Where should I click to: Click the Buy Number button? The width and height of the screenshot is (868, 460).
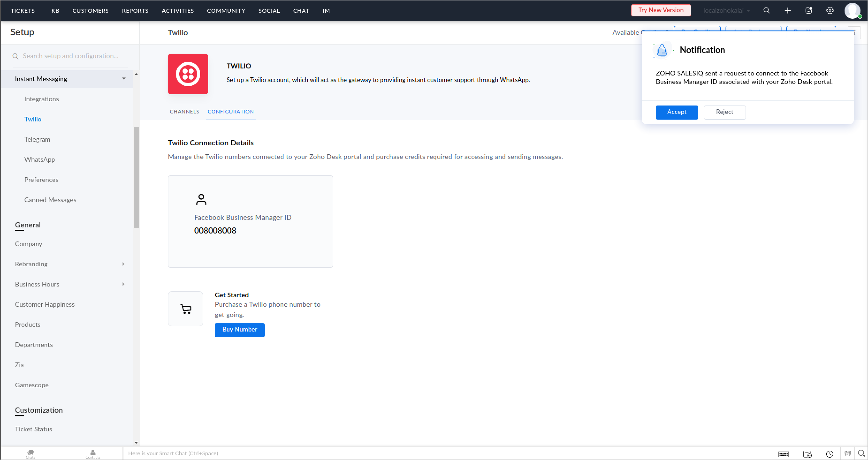click(x=239, y=330)
